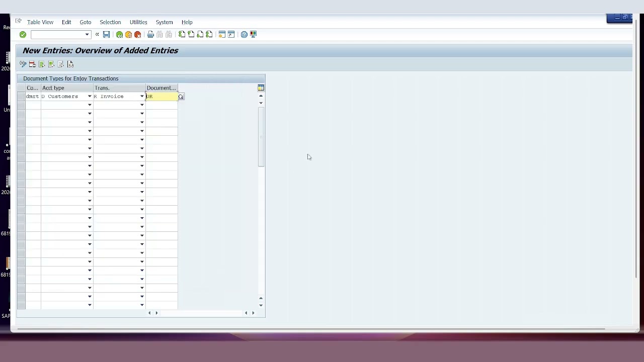Open the Help question mark icon
The width and height of the screenshot is (644, 362).
244,35
